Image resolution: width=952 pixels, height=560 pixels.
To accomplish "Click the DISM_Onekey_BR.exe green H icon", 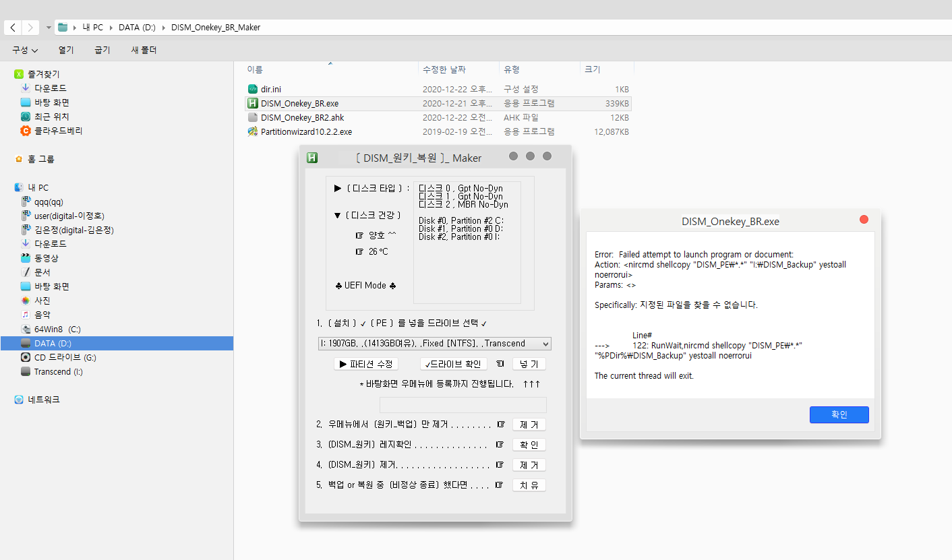I will (x=253, y=103).
